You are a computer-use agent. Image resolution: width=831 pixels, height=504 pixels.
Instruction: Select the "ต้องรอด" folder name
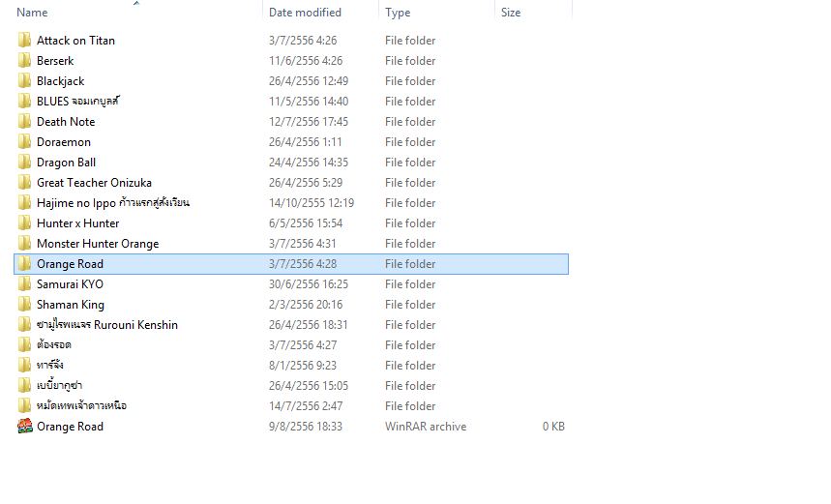point(54,345)
